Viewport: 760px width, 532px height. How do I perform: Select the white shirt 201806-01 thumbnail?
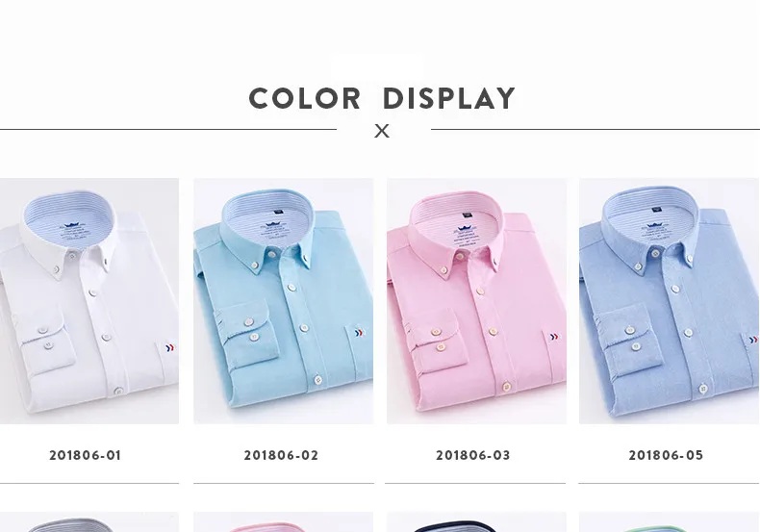[89, 301]
